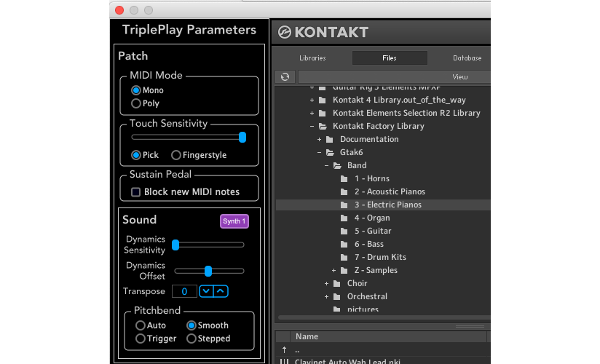Switch to the Libraries tab

point(312,58)
